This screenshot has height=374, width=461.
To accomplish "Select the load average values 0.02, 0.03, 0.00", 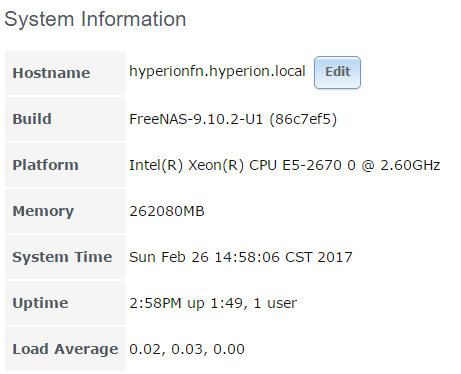I will (x=187, y=349).
